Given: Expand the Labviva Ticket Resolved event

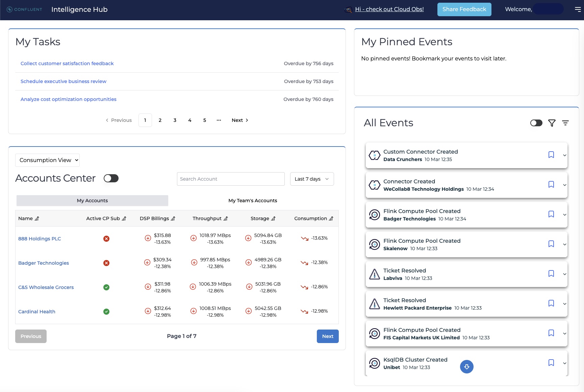Looking at the screenshot, I should (x=564, y=274).
